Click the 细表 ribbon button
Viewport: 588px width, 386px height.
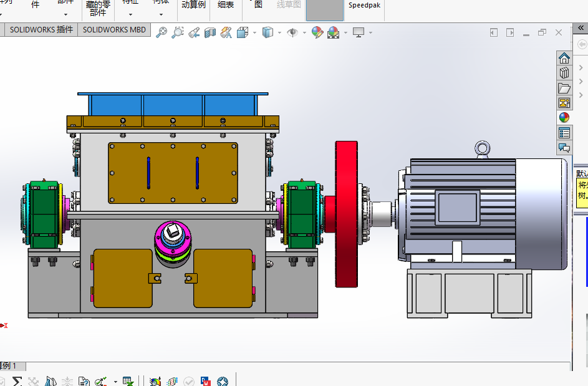click(x=226, y=5)
